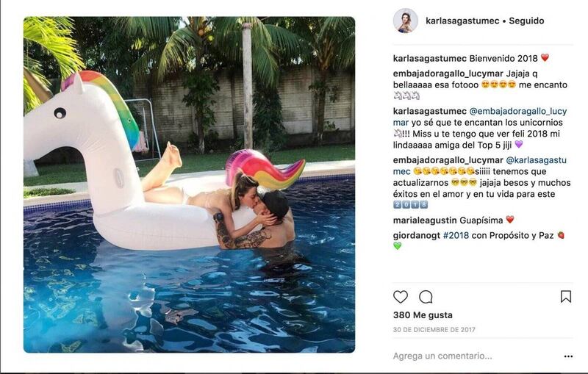Open karlasagastumec username in post header
This screenshot has width=588, height=374.
(x=462, y=21)
